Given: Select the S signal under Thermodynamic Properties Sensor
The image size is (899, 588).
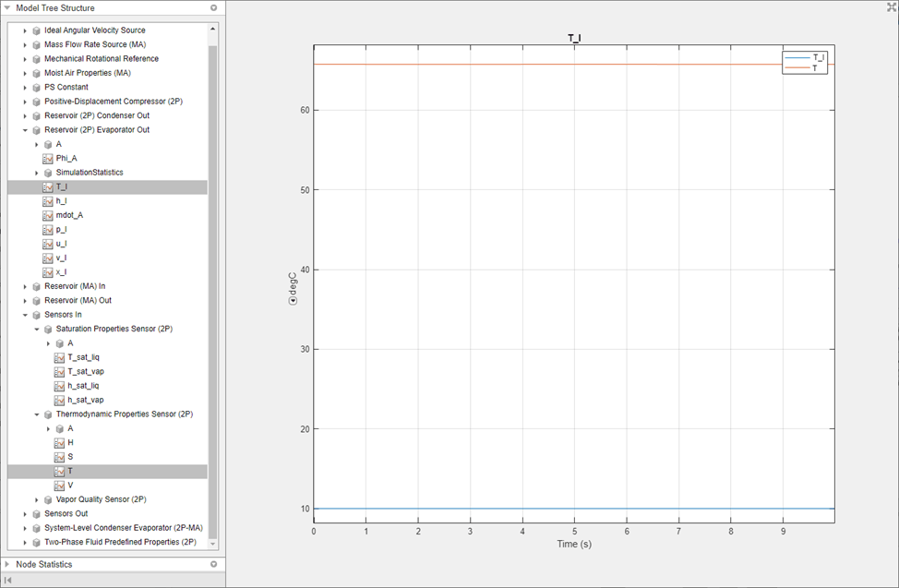Looking at the screenshot, I should (70, 457).
